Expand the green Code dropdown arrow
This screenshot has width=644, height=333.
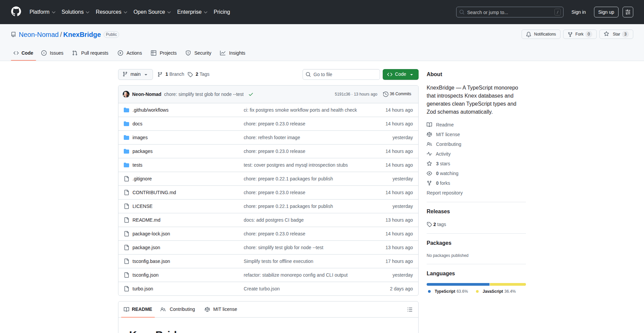(412, 74)
